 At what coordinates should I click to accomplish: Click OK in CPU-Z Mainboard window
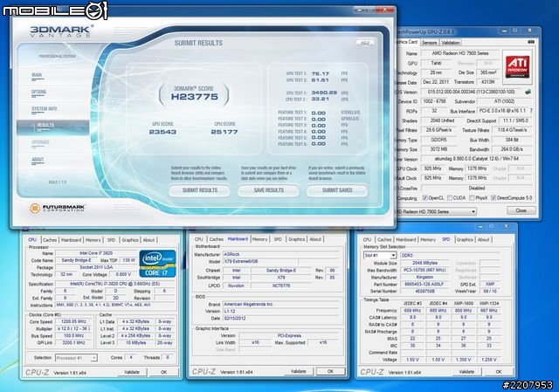[x=330, y=371]
